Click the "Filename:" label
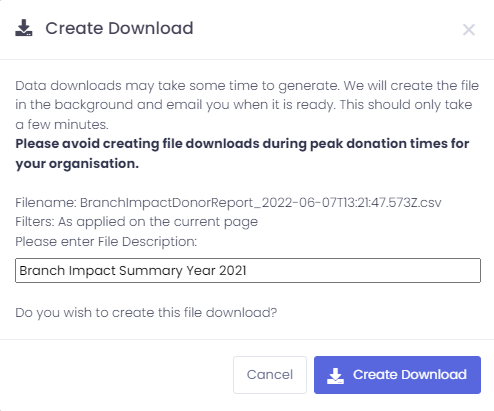The height and width of the screenshot is (411, 494). (x=46, y=203)
